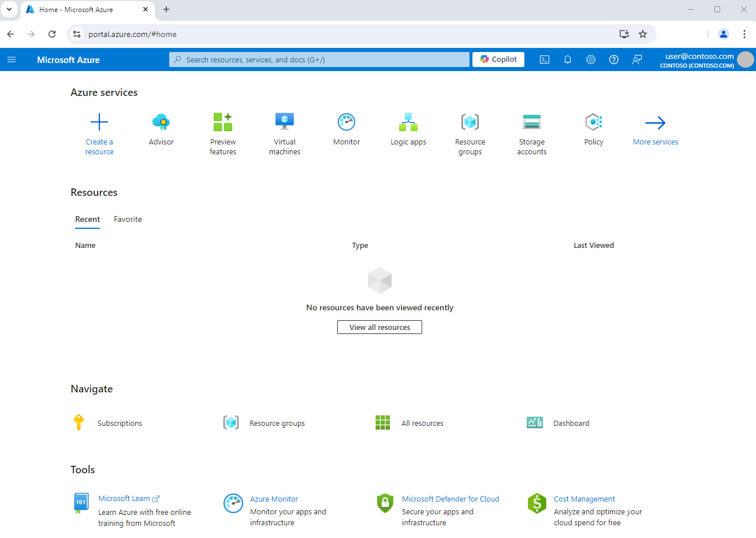Click the Microsoft Learn 101 badge icon
This screenshot has height=538, width=756.
click(x=81, y=503)
